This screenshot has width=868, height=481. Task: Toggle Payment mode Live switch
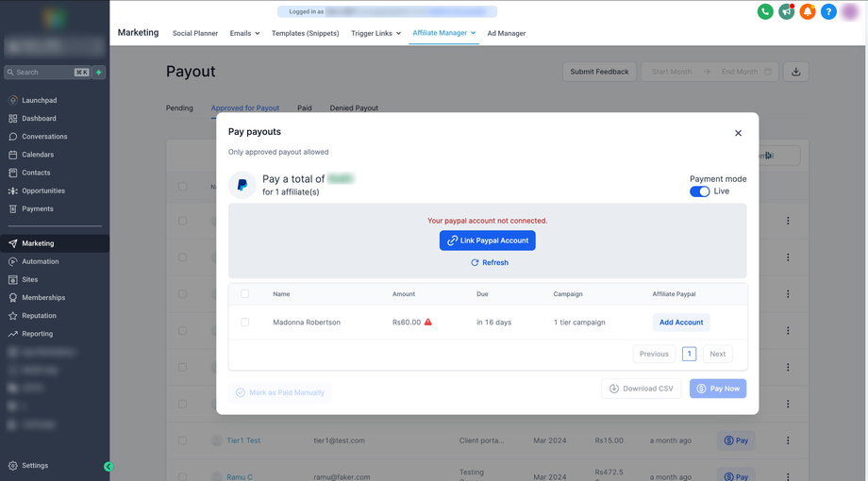pos(700,191)
